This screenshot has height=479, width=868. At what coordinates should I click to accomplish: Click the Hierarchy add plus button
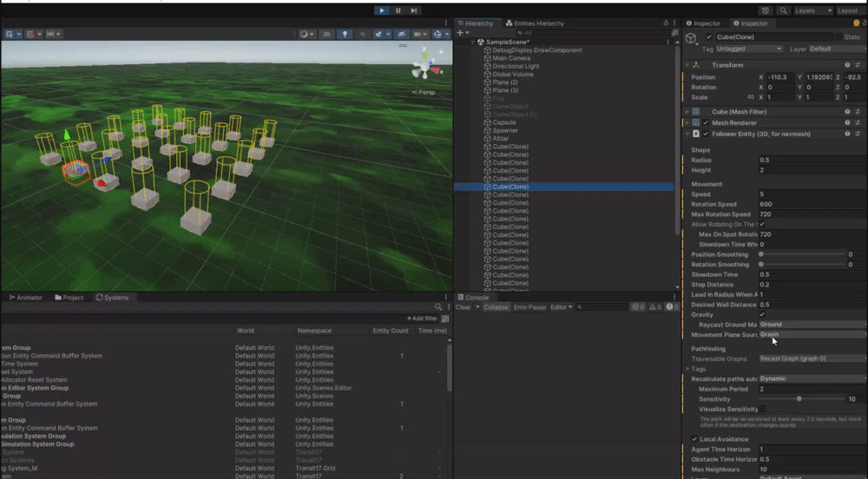462,33
